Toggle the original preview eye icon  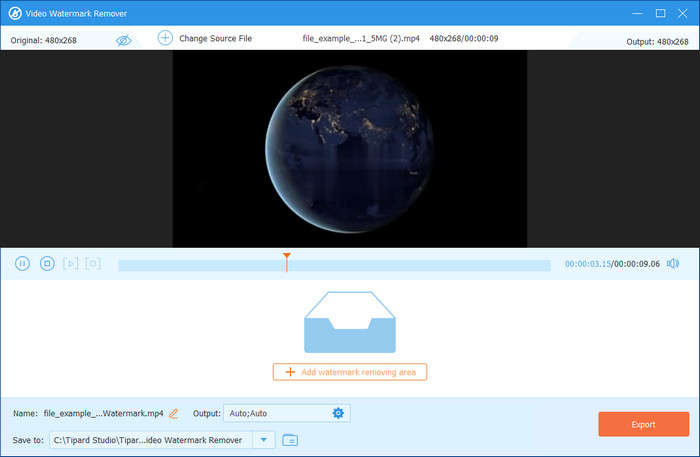124,41
